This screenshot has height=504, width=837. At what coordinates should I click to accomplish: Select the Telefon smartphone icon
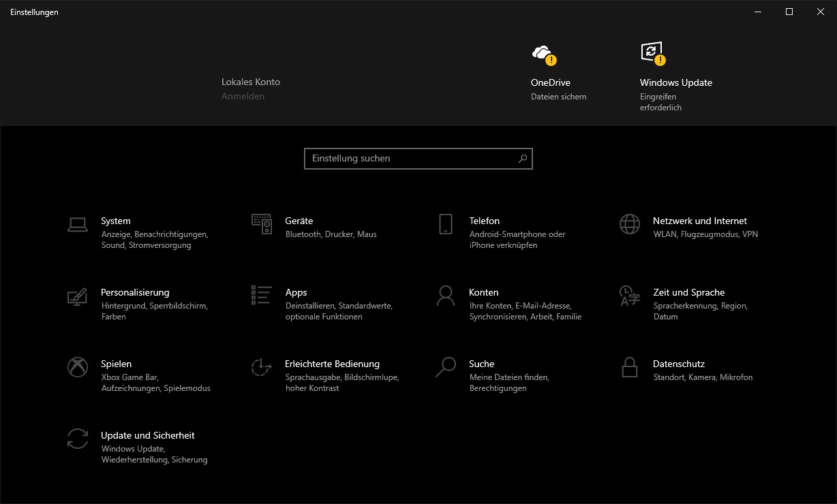(446, 224)
